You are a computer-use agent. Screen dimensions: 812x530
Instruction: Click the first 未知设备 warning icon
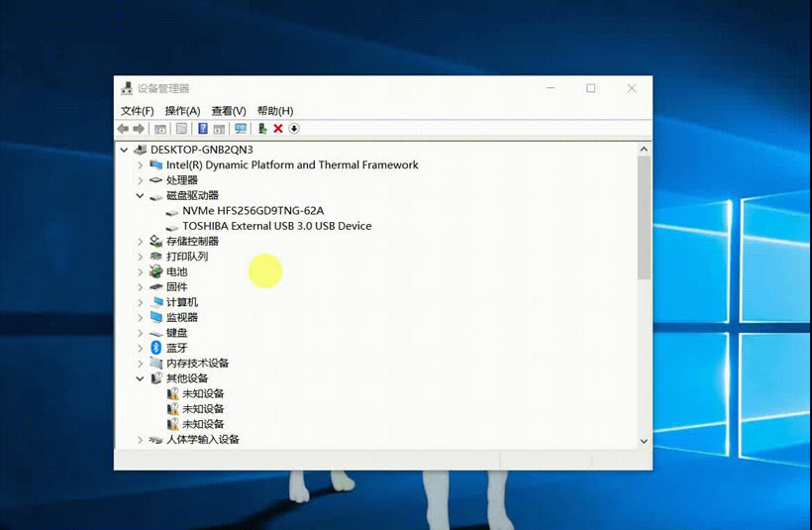[172, 393]
